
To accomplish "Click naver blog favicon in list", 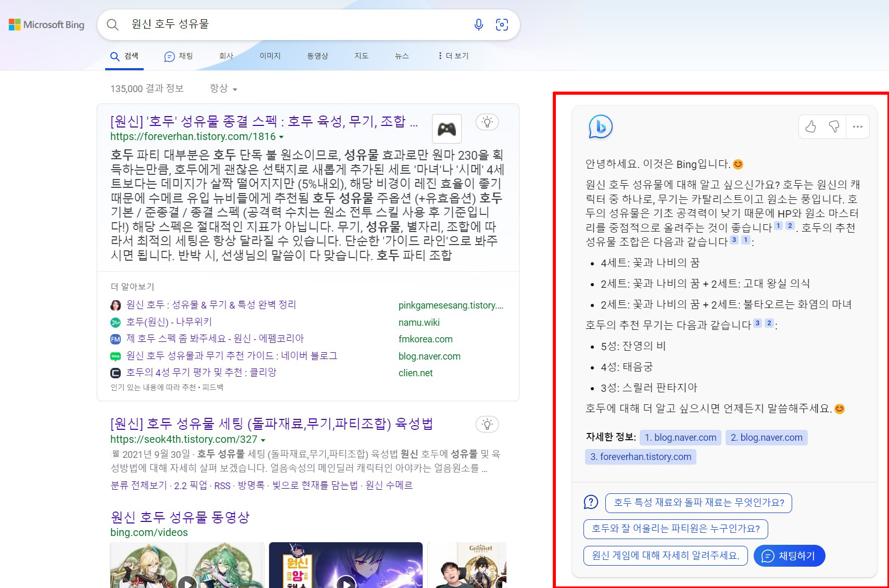I will tap(116, 356).
